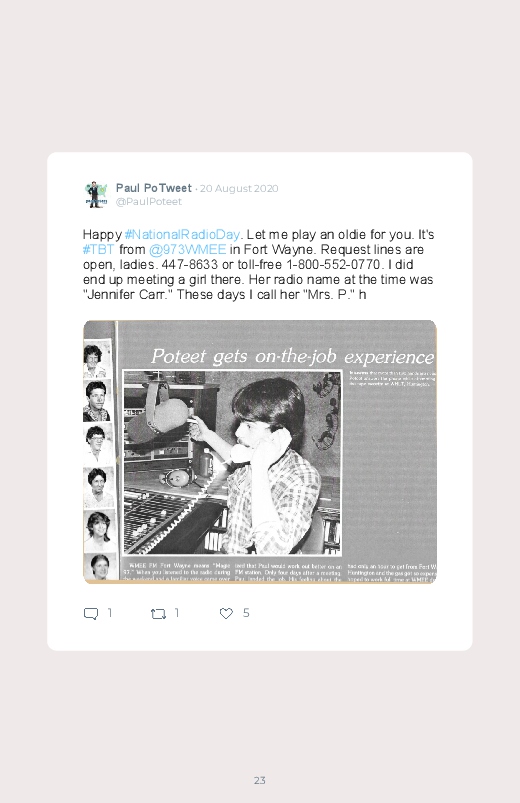This screenshot has width=520, height=803.
Task: Open Paul PoTweet's profile avatar
Action: click(96, 195)
